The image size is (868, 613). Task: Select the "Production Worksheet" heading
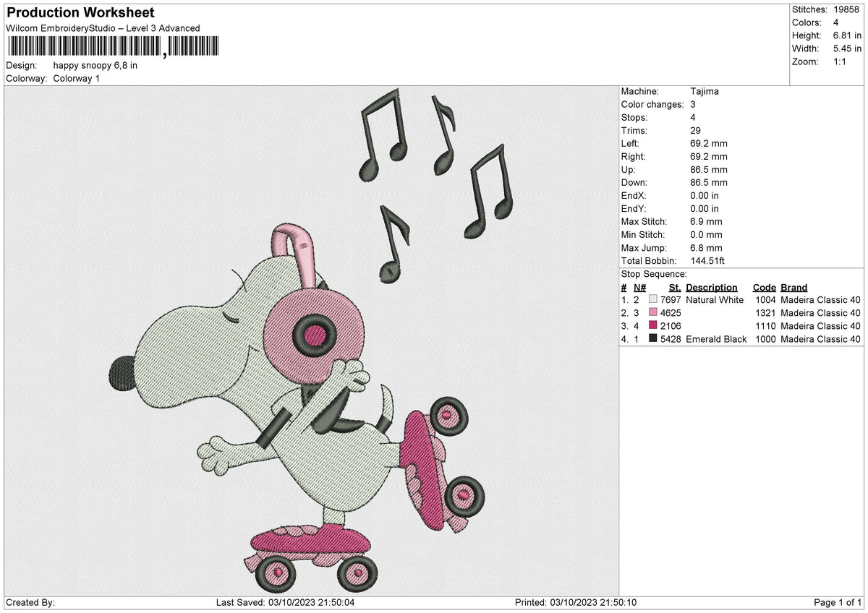(x=80, y=13)
